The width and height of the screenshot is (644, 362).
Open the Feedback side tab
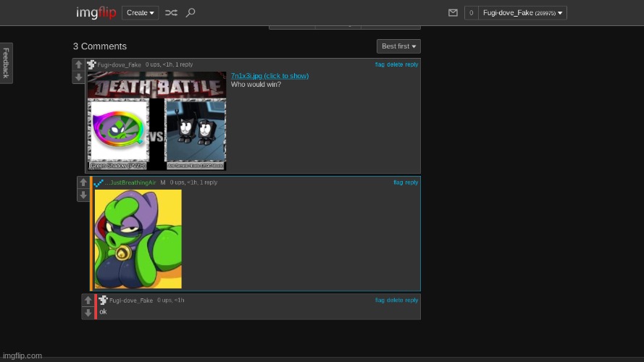(6, 63)
